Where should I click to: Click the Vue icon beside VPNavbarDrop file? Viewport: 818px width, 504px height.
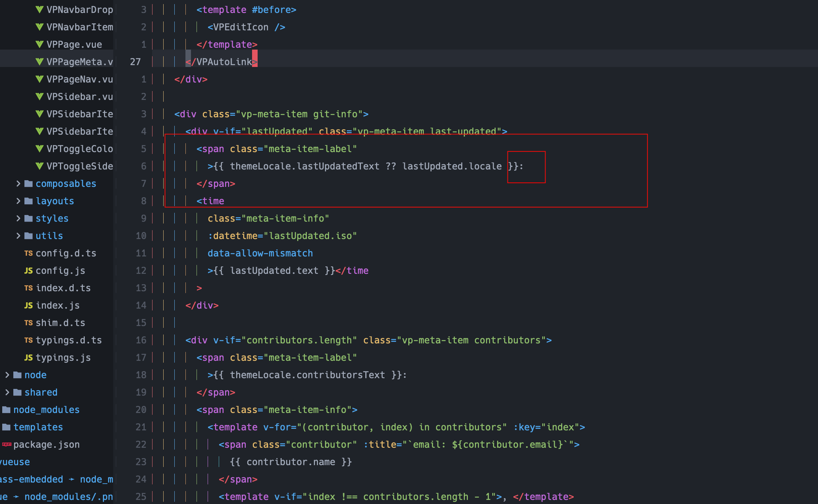(x=40, y=10)
